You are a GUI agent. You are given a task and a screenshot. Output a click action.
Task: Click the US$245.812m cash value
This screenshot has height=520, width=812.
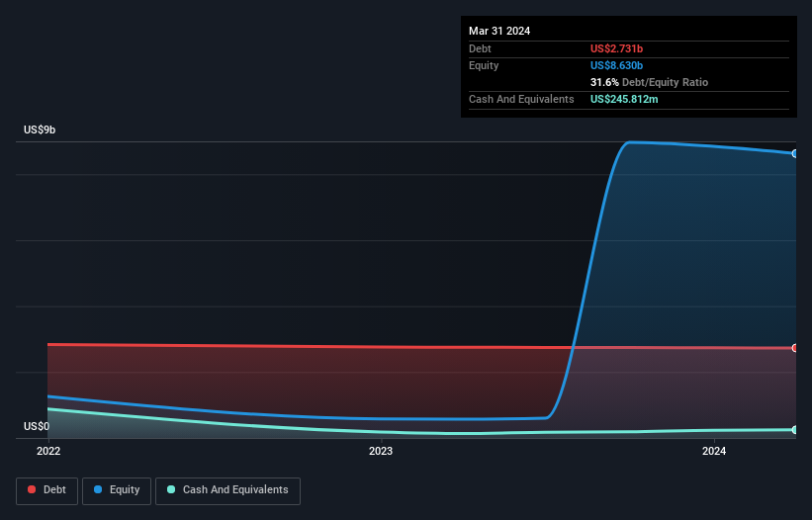(x=624, y=99)
